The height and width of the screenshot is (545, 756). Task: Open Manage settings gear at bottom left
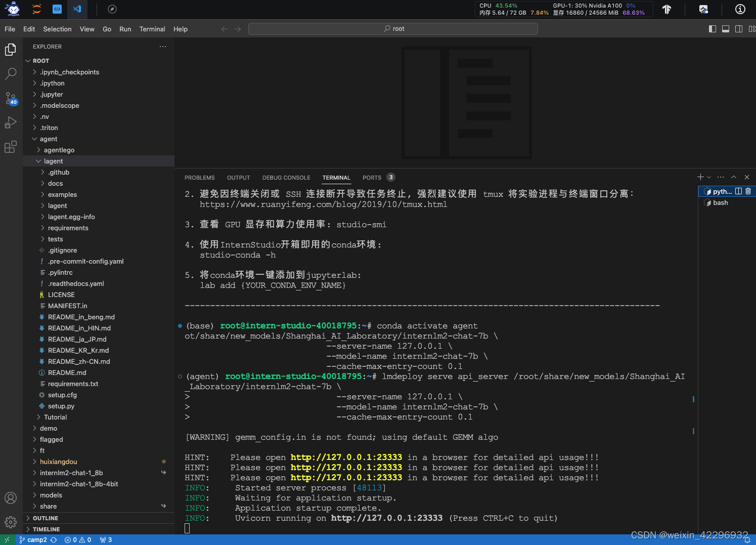[11, 522]
